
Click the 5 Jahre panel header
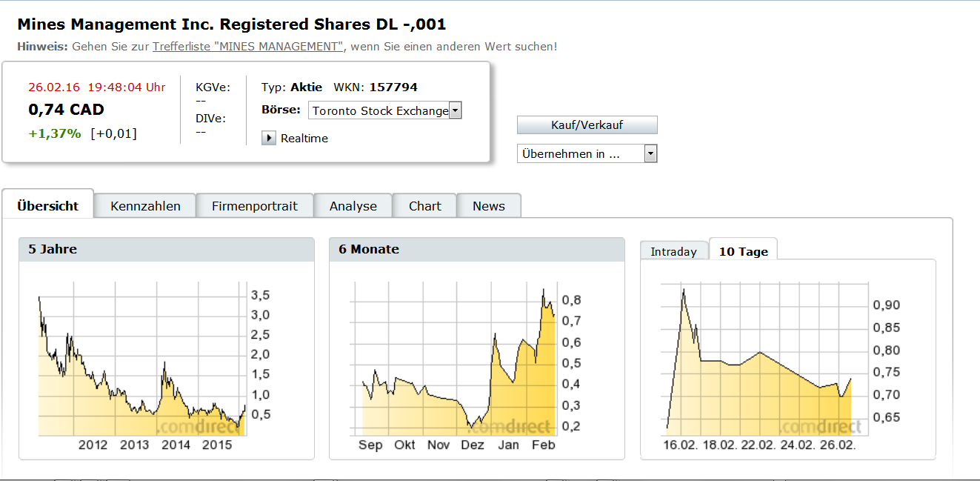pos(167,250)
